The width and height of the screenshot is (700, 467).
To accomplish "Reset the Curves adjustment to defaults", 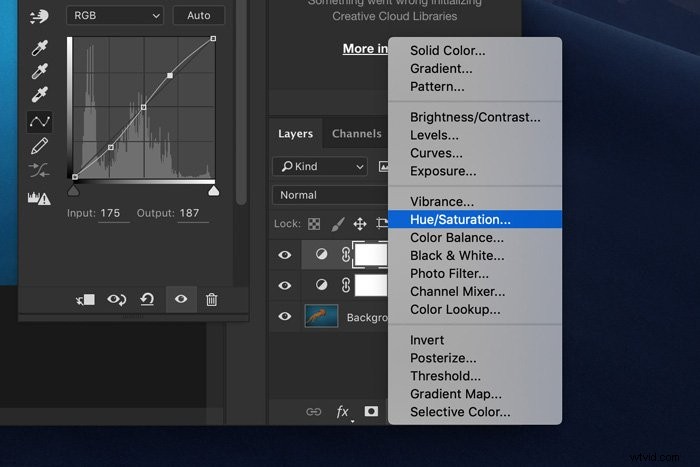I will click(x=147, y=299).
